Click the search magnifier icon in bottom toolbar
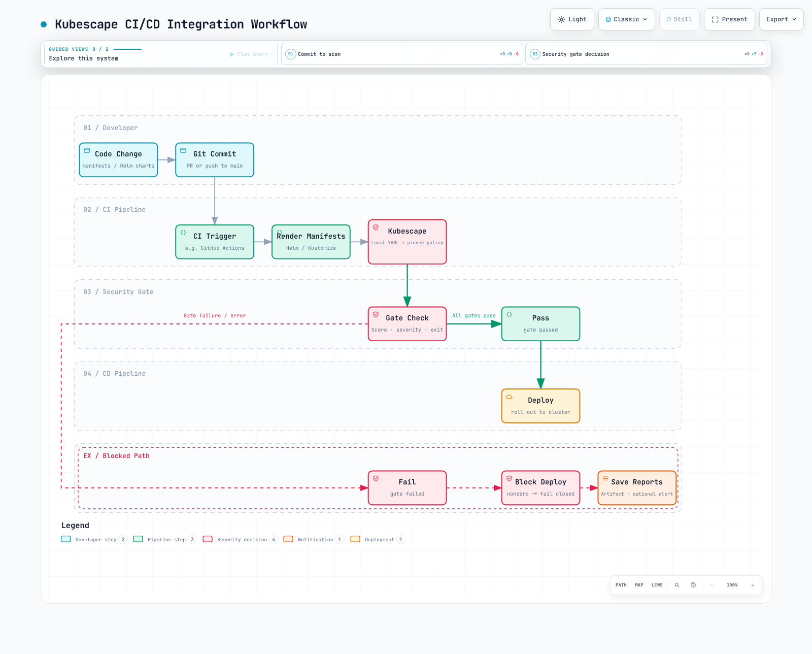 coord(677,585)
